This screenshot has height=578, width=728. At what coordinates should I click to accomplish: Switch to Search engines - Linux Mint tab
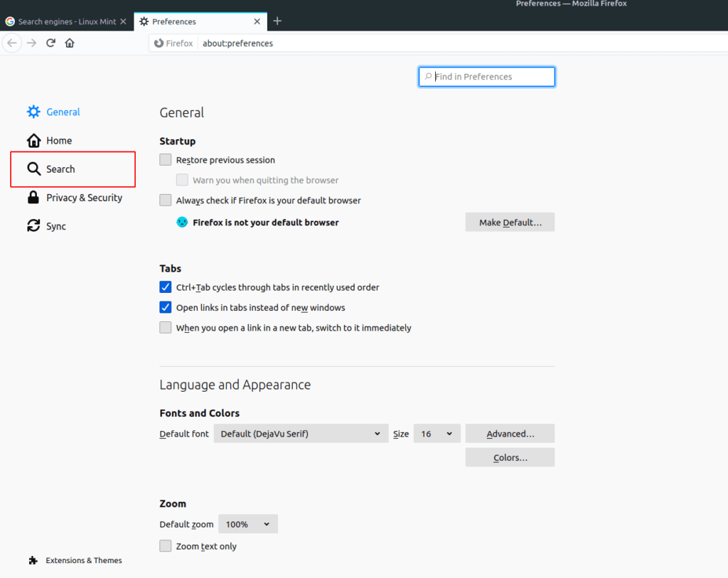67,21
